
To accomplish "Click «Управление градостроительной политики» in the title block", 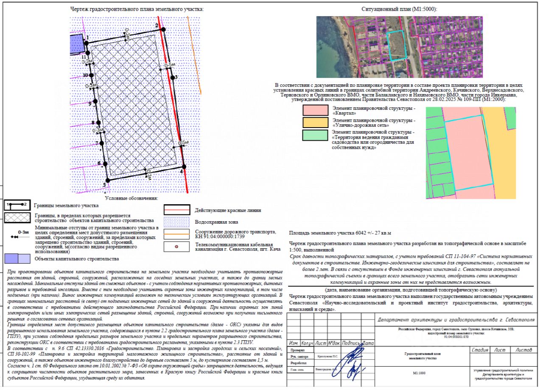I will pos(503,371).
